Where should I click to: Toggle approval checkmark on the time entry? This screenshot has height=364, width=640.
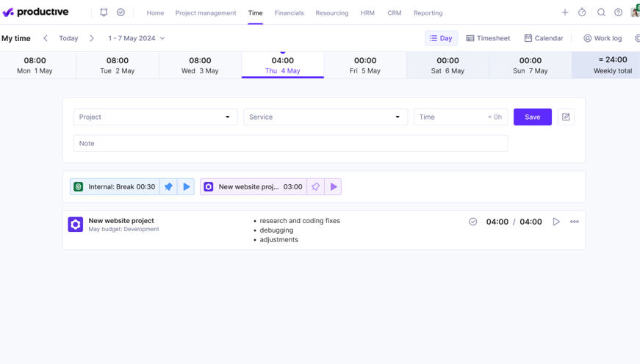click(473, 222)
